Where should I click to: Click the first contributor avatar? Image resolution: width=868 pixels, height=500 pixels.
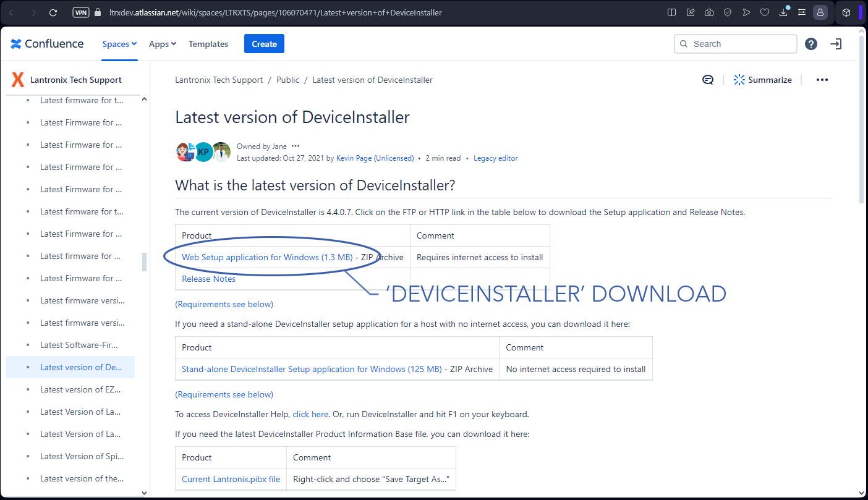pyautogui.click(x=185, y=152)
